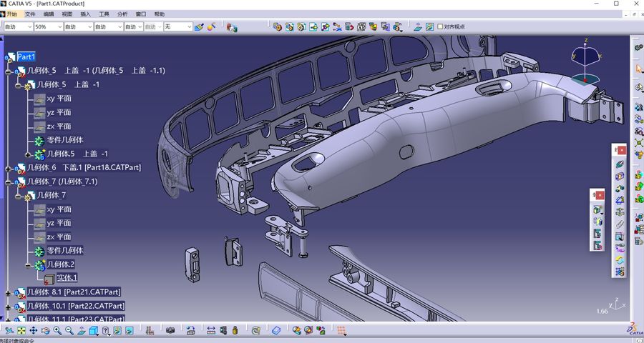This screenshot has height=343, width=644.
Task: Click the 3D compass in the viewport
Action: click(587, 64)
